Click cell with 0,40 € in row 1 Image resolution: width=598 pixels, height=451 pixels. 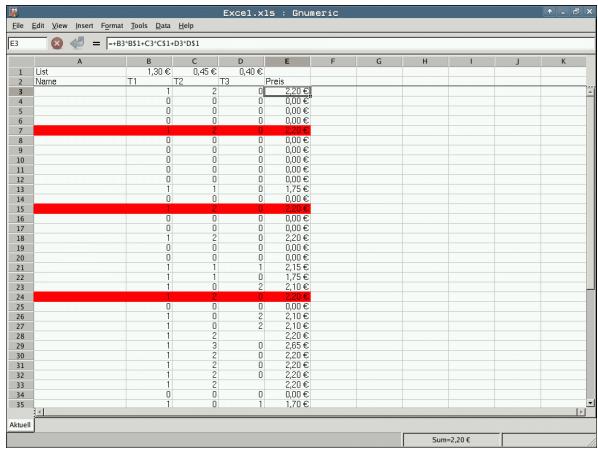pos(241,72)
